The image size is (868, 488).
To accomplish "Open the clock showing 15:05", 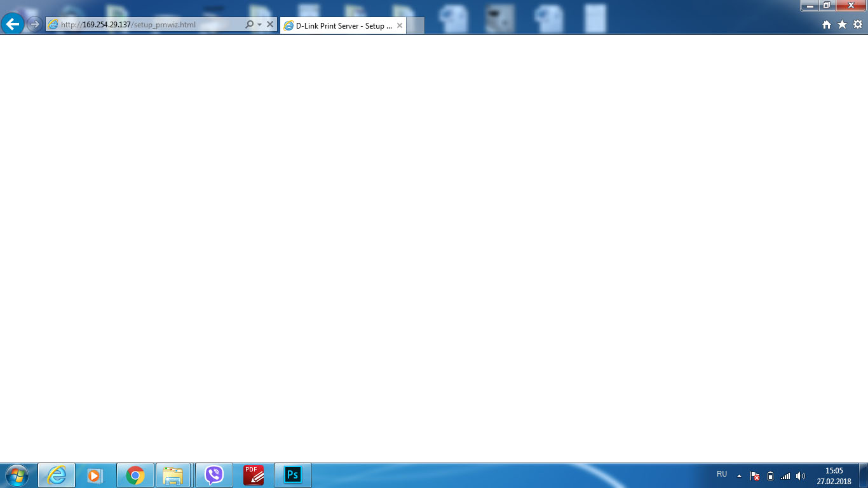I will coord(834,476).
